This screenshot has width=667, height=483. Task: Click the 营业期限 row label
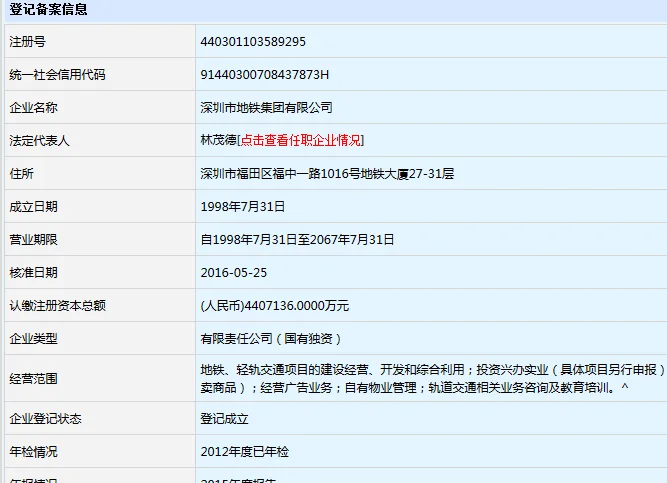click(x=33, y=240)
